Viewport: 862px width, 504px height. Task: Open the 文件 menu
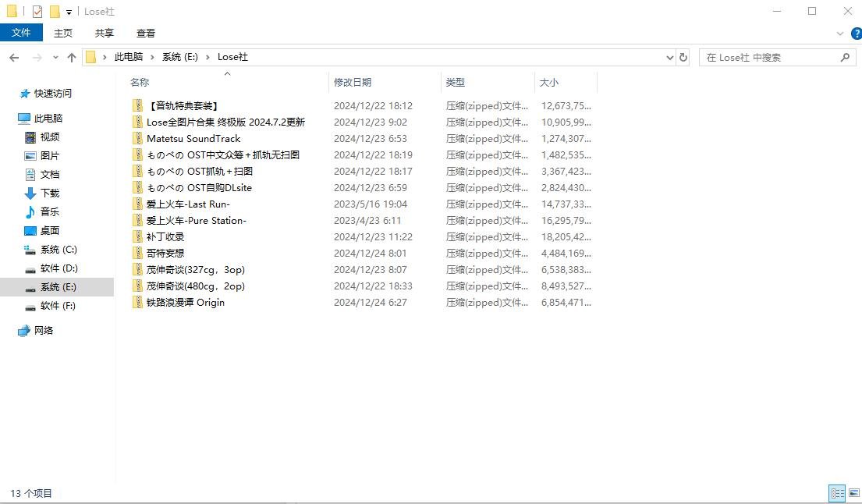coord(21,33)
